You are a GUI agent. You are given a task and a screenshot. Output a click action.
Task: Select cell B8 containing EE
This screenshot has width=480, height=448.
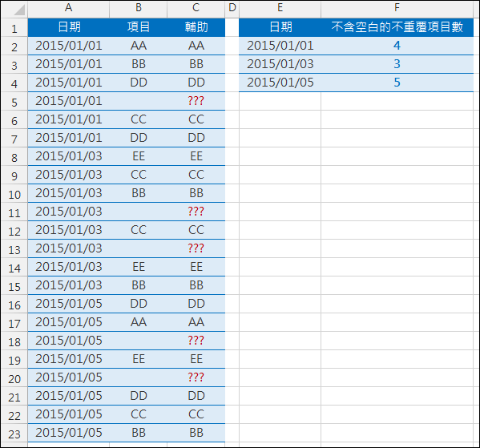[x=139, y=156]
